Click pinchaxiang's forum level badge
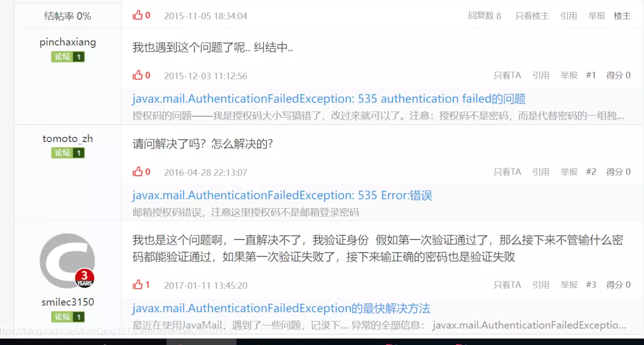The width and height of the screenshot is (644, 345). 67,57
